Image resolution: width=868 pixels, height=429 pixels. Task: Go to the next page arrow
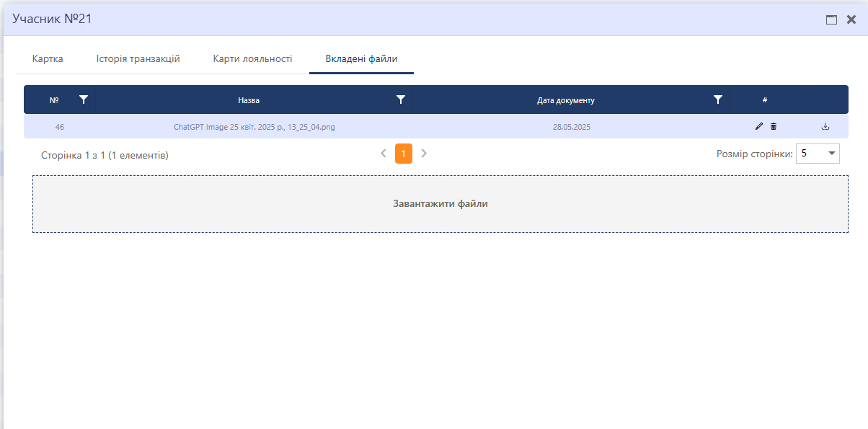point(424,154)
